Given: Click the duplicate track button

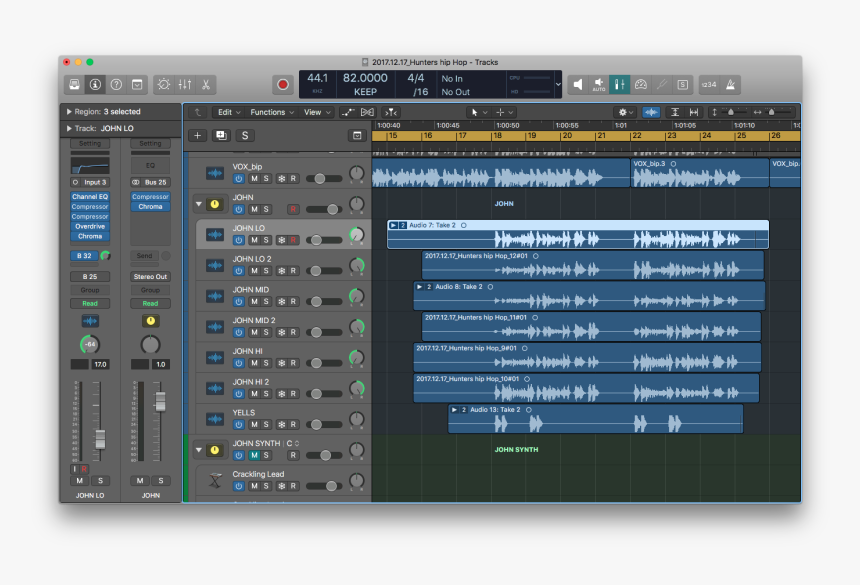Looking at the screenshot, I should pos(222,135).
